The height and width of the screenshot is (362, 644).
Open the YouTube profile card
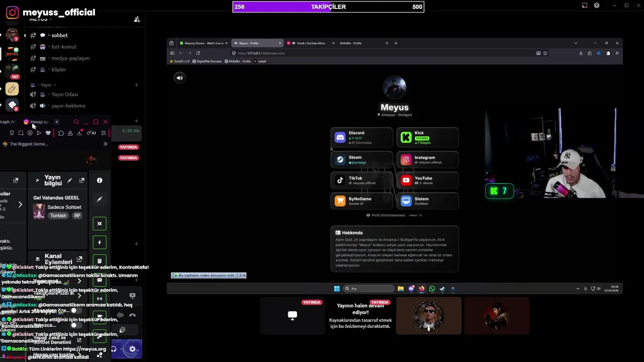(x=428, y=180)
